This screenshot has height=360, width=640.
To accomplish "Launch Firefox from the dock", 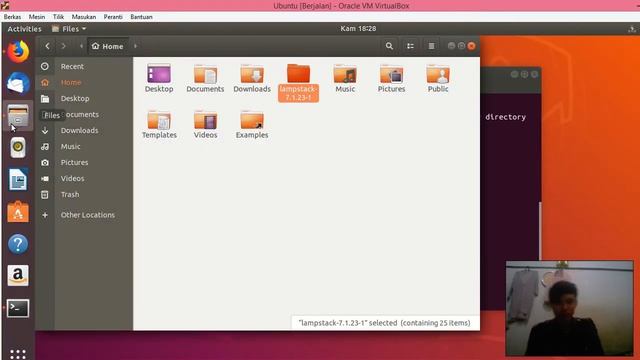I will click(x=18, y=51).
